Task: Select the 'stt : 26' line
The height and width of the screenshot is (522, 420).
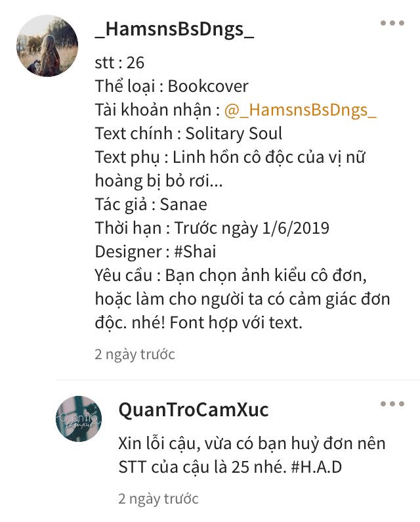Action: 119,62
